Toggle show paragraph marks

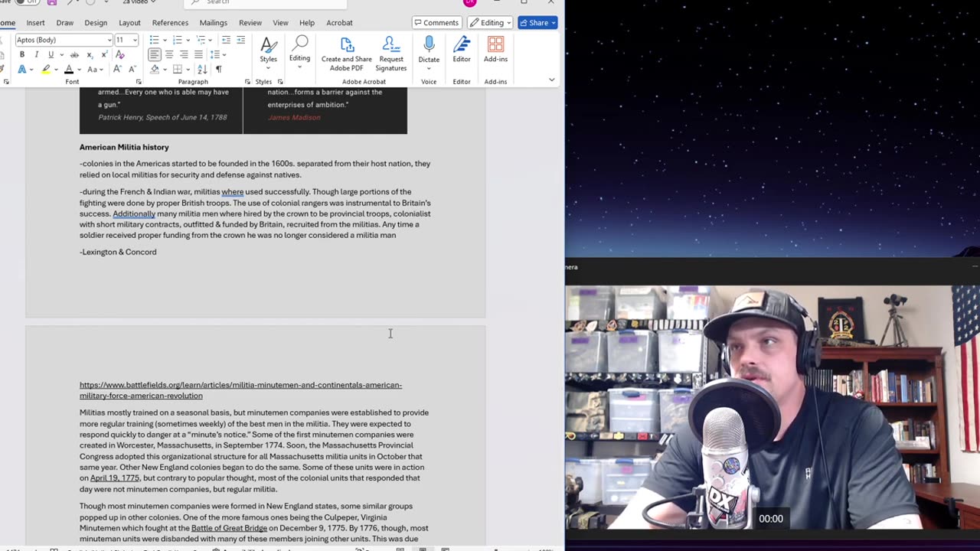pos(218,69)
